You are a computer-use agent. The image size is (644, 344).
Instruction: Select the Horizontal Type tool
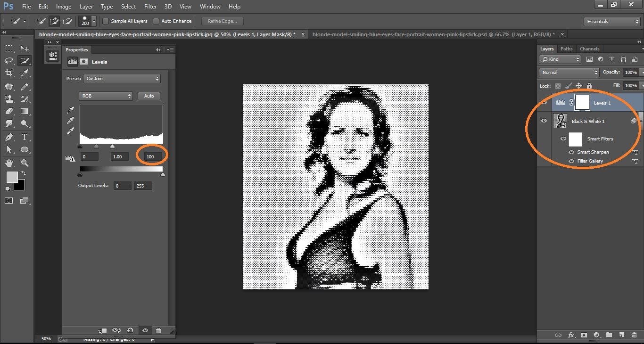pos(25,137)
